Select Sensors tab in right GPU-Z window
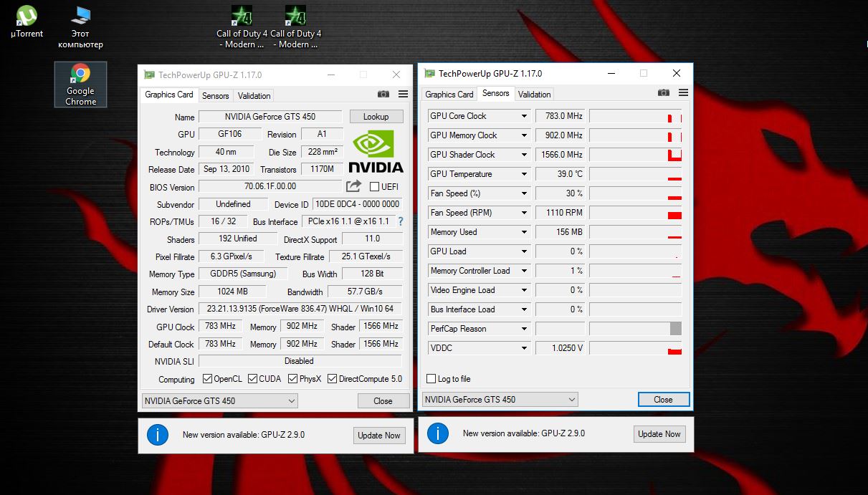 point(496,93)
